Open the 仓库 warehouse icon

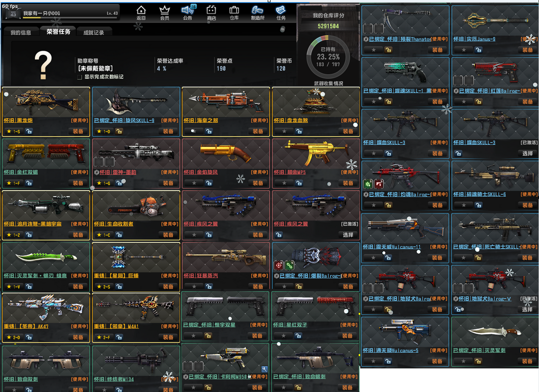tap(234, 12)
